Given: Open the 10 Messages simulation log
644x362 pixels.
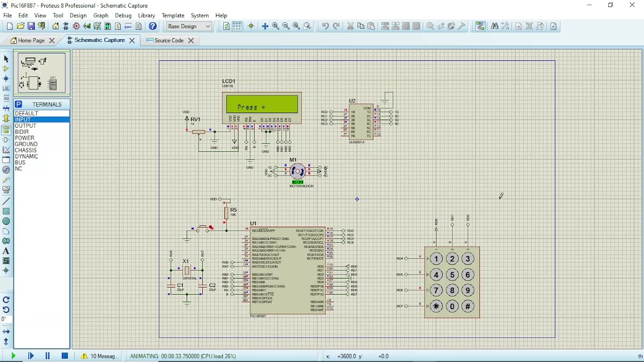Looking at the screenshot, I should coord(99,356).
